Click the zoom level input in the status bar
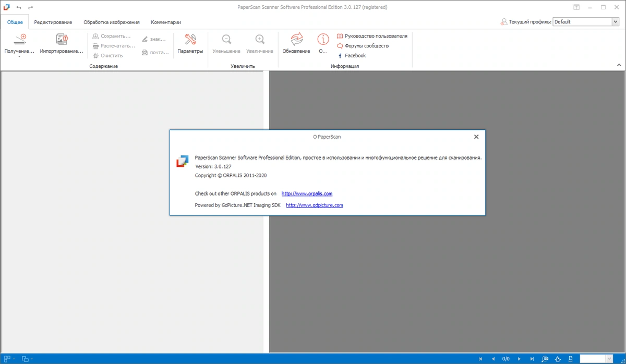The height and width of the screenshot is (364, 626). [593, 359]
